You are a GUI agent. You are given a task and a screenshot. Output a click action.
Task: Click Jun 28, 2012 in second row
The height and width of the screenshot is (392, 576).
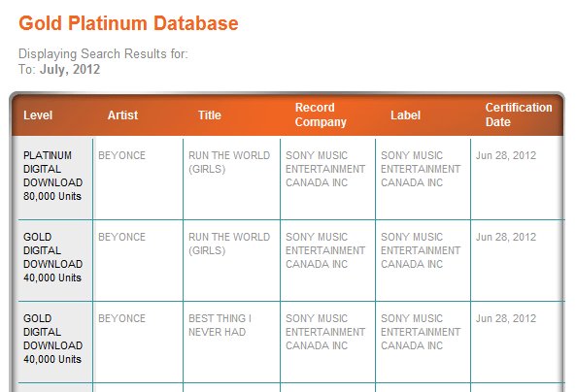coord(506,237)
